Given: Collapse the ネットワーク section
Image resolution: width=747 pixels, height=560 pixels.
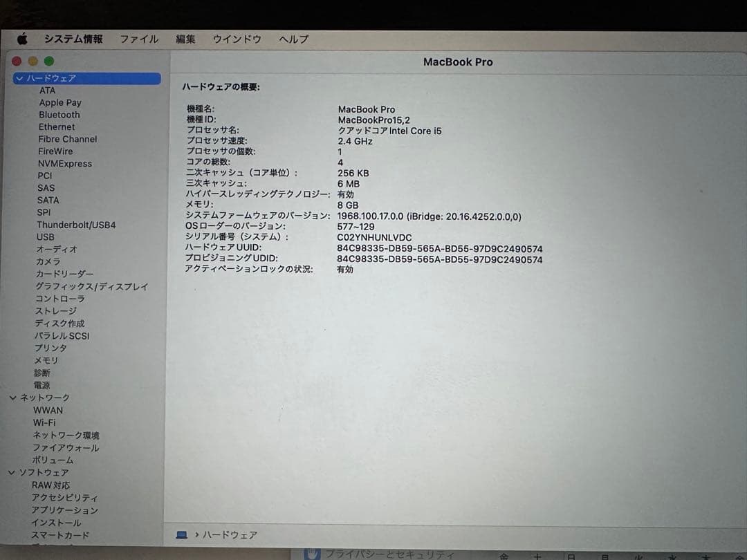Looking at the screenshot, I should click(12, 398).
